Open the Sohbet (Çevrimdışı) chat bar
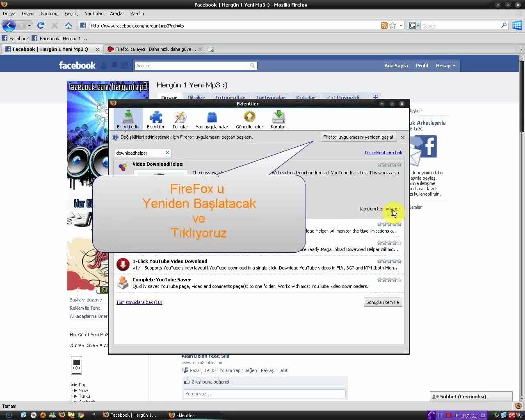525x420 pixels. (x=471, y=397)
